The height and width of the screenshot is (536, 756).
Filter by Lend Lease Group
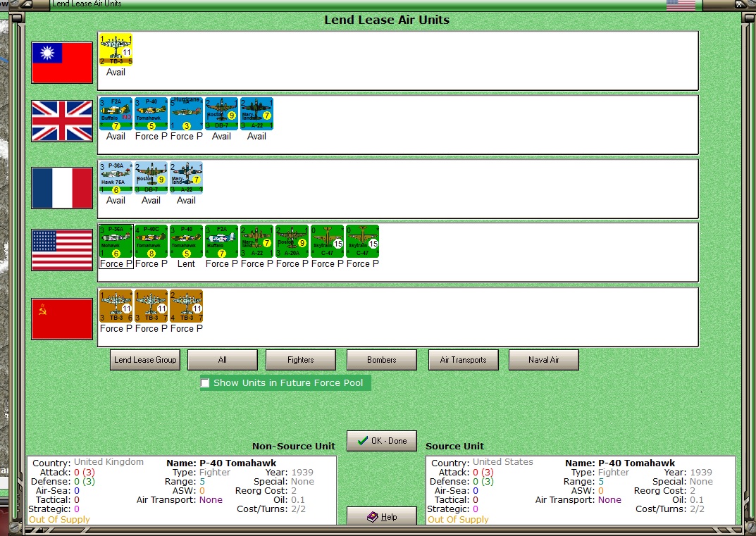pos(145,360)
